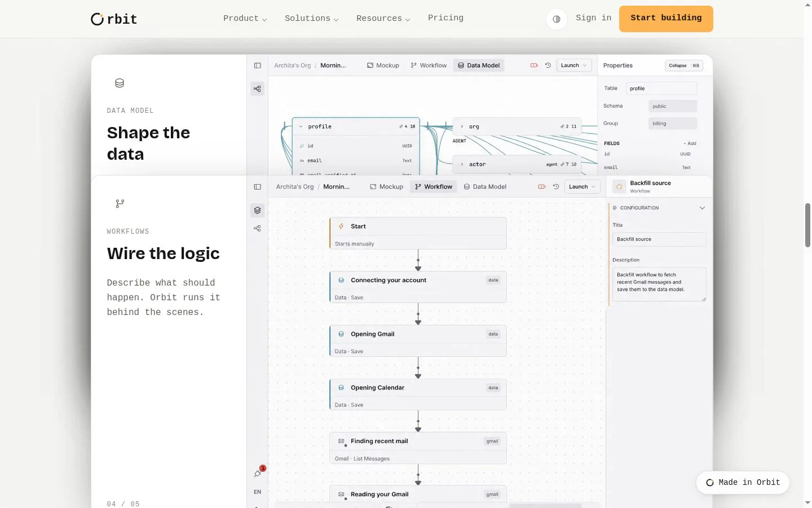Click the red record icon in Data Model toolbar
This screenshot has width=812, height=508.
[534, 65]
